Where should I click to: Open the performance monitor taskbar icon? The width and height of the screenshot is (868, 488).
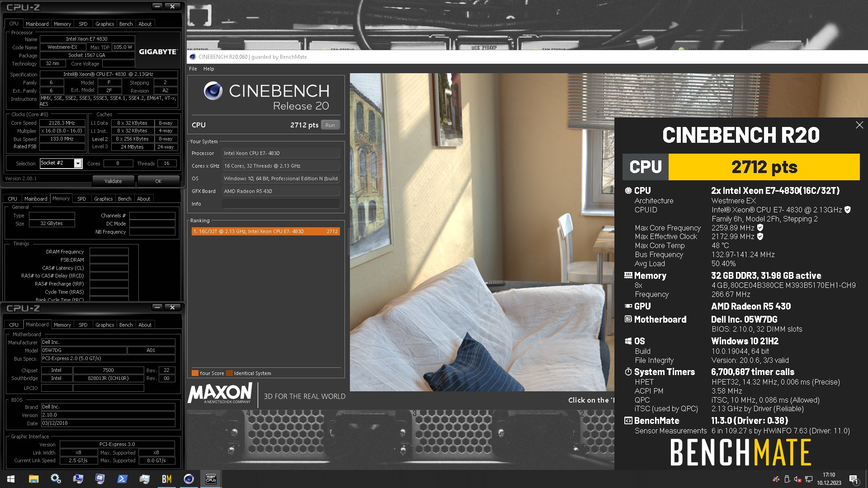144,479
